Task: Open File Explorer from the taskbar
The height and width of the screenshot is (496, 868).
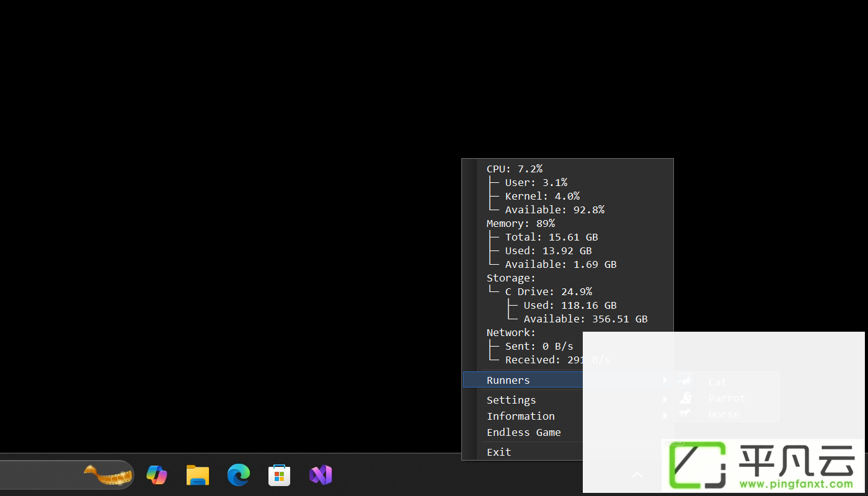Action: [198, 475]
